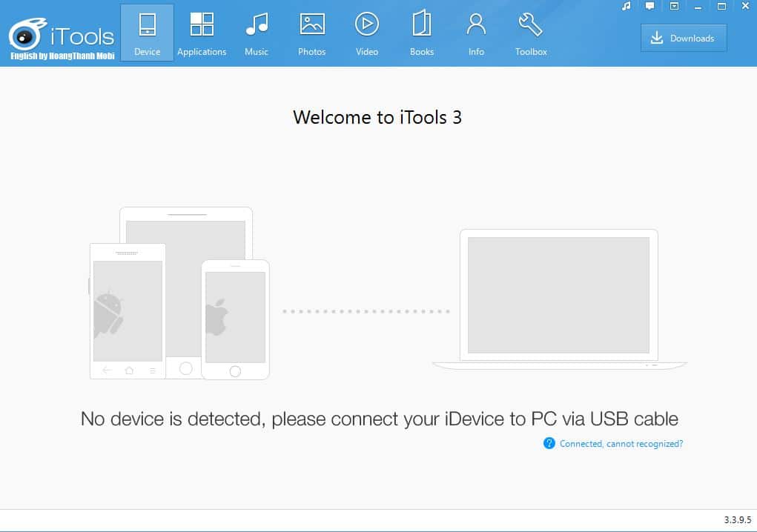
Task: Open the Music section
Action: (x=257, y=33)
